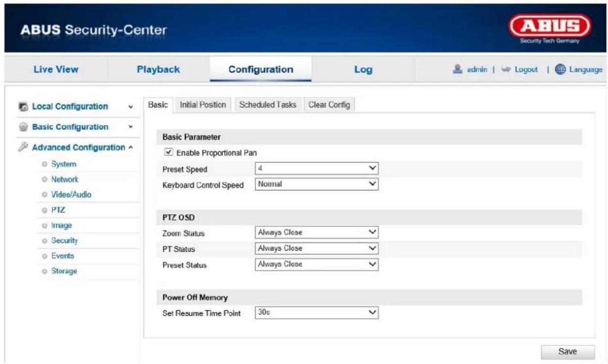Select PTZ in the sidebar
The image size is (608, 364).
58,210
